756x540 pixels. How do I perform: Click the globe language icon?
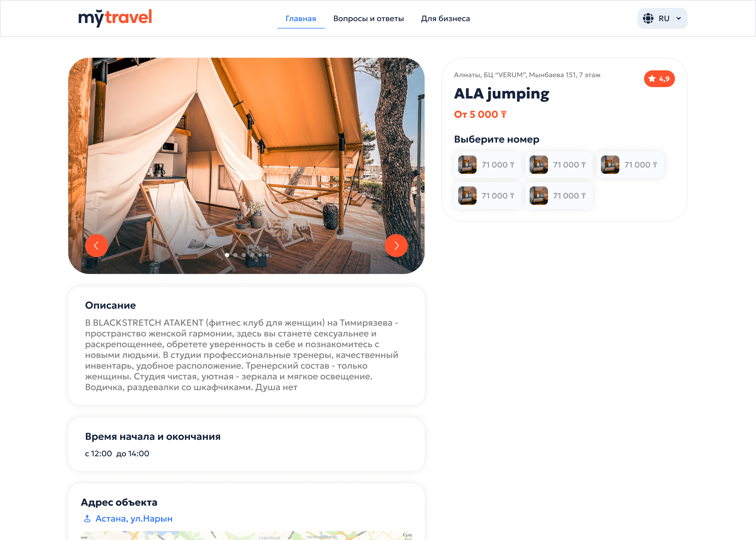click(648, 18)
